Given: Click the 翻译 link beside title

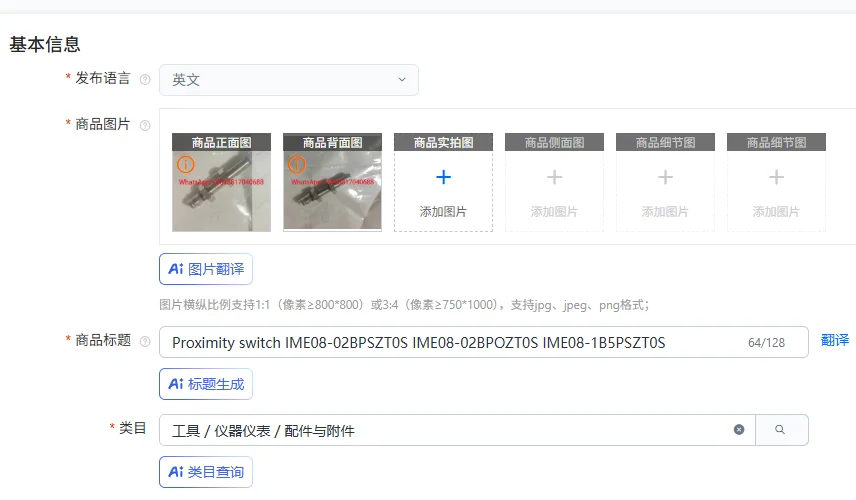Looking at the screenshot, I should (x=835, y=340).
